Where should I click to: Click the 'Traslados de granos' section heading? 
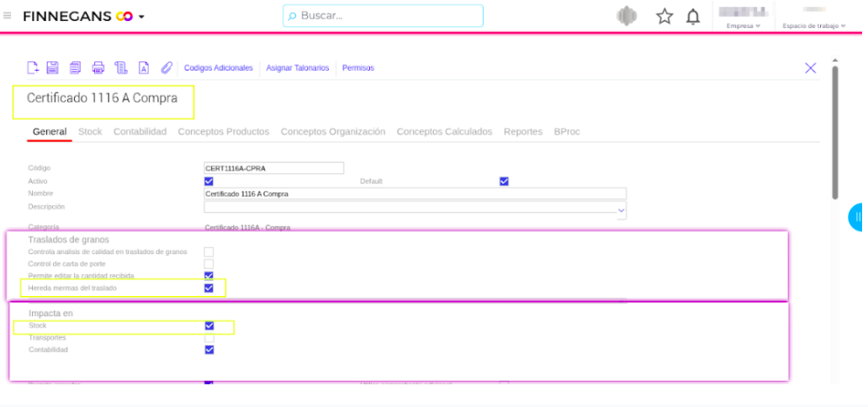[x=69, y=240]
